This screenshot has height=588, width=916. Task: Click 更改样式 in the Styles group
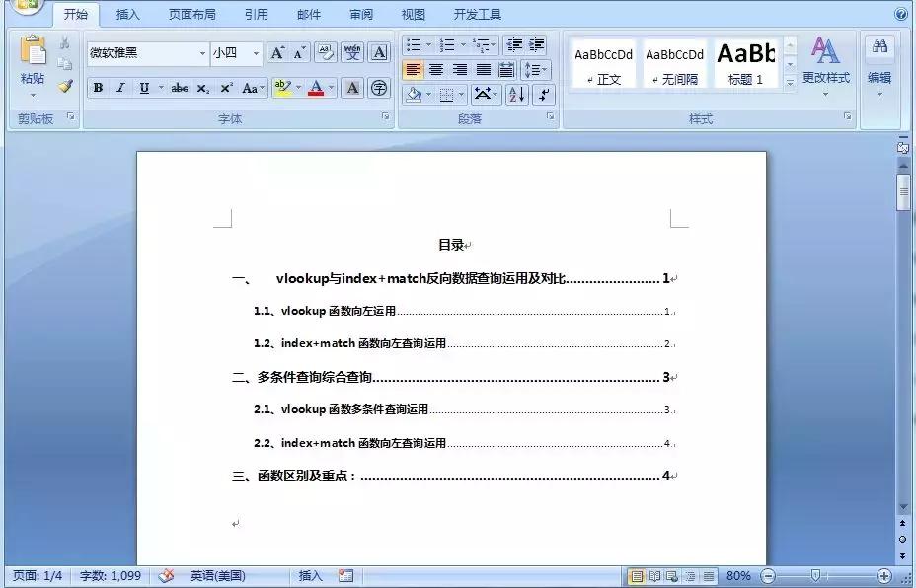825,69
